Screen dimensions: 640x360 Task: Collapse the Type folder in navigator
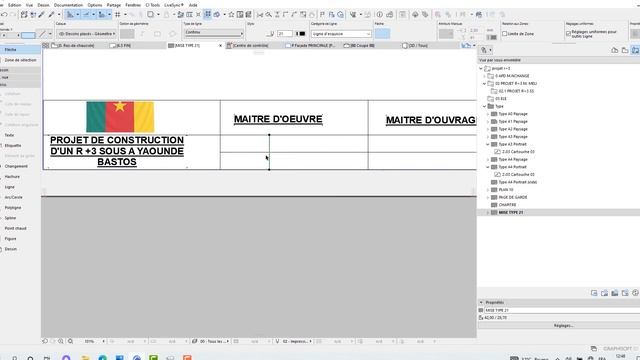[484, 106]
